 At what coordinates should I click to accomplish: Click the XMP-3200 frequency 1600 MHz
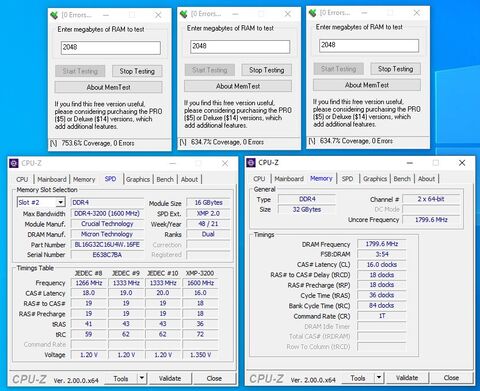point(200,283)
